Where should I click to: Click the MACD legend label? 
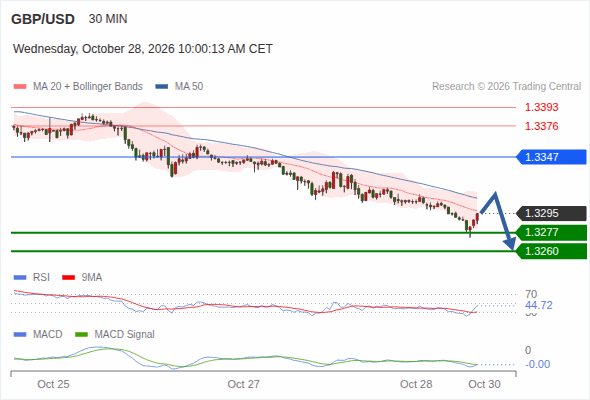47,334
